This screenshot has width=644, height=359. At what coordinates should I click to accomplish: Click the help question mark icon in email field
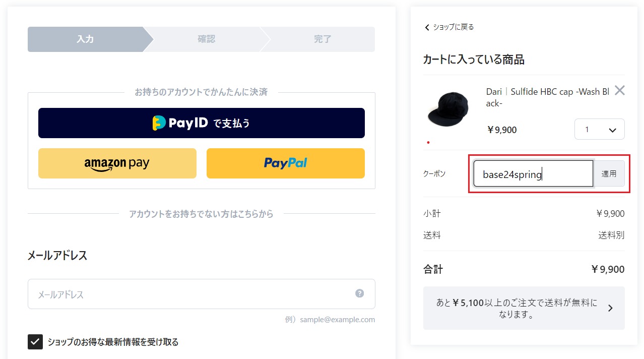tap(359, 293)
